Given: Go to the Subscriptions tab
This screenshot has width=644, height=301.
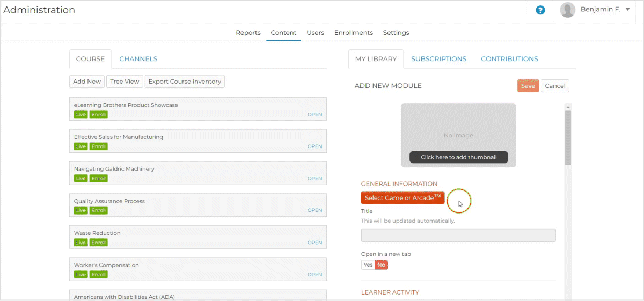Looking at the screenshot, I should point(438,59).
